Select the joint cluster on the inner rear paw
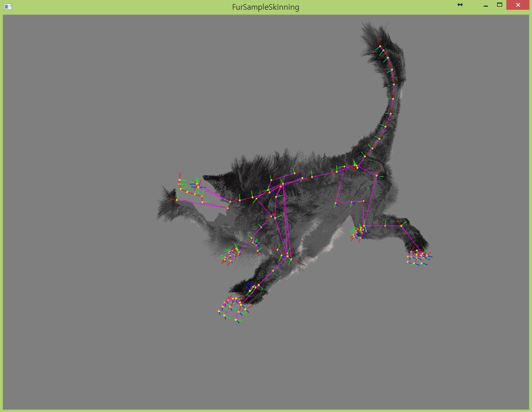 pos(359,233)
